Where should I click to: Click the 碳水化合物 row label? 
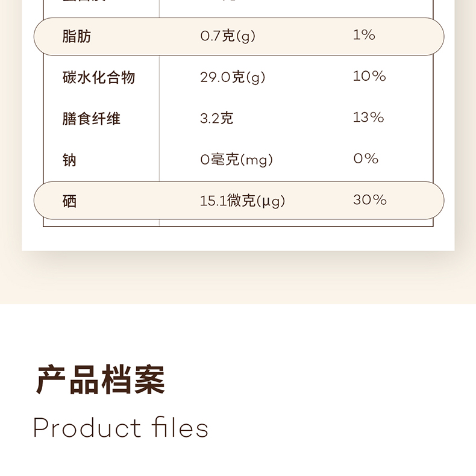tap(98, 78)
